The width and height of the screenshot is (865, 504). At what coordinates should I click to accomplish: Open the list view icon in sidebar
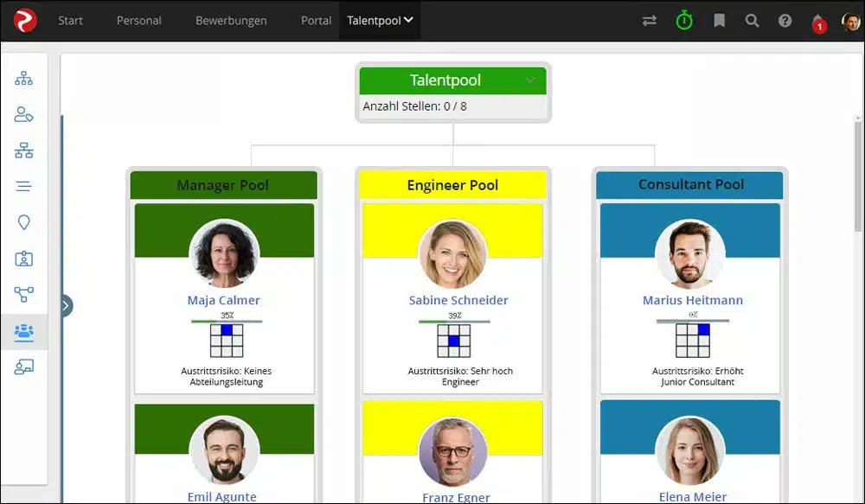click(x=23, y=185)
